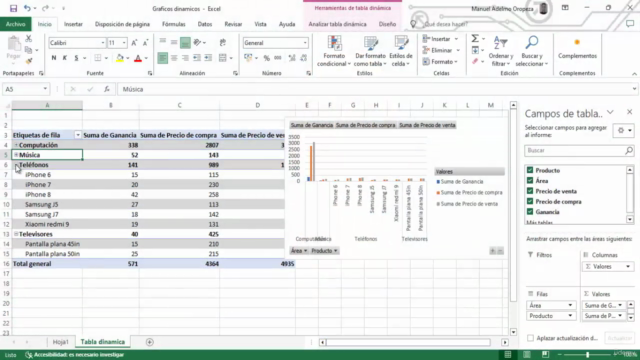Open the Archivo tab
This screenshot has width=640, height=360.
(x=16, y=24)
